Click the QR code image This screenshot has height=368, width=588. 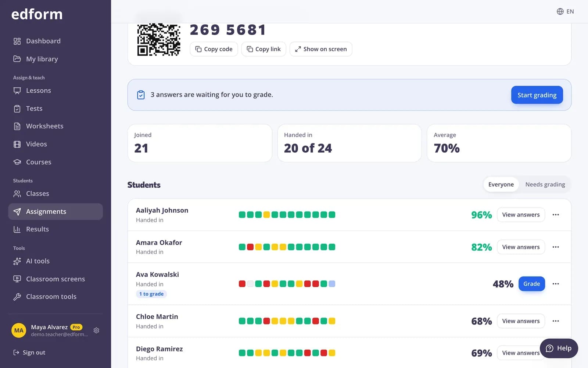point(159,40)
